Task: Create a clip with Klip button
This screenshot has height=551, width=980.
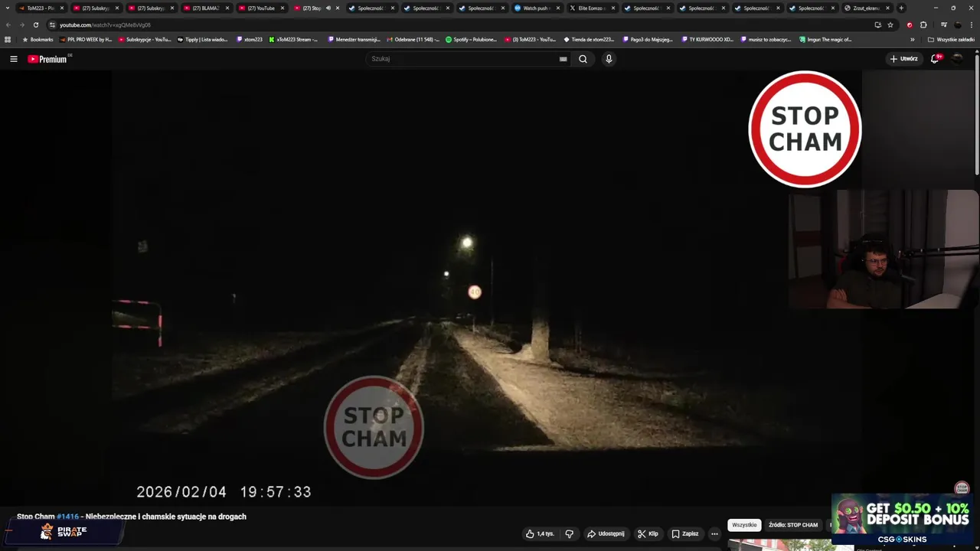Action: coord(648,533)
